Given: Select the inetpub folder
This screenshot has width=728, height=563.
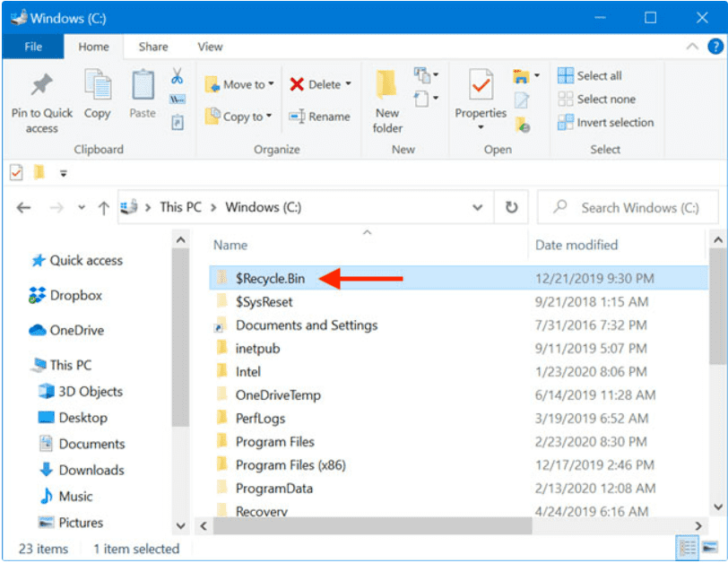Looking at the screenshot, I should coord(458,348).
